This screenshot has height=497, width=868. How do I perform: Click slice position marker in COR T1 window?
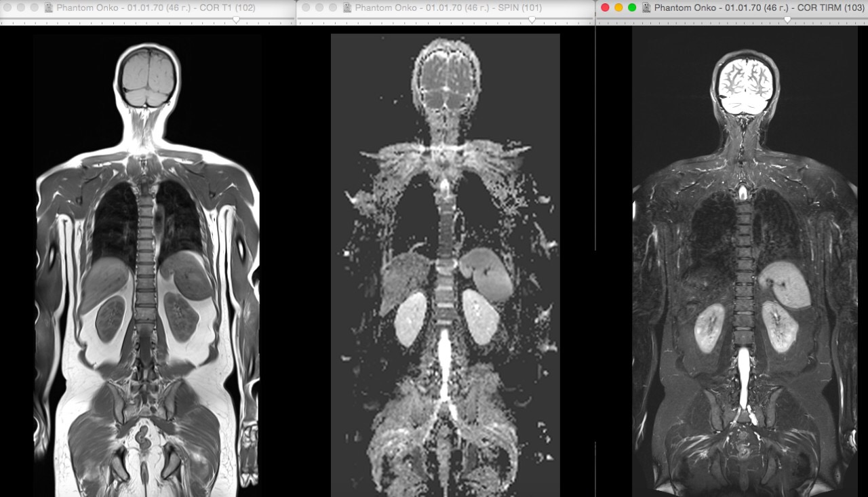pos(236,20)
